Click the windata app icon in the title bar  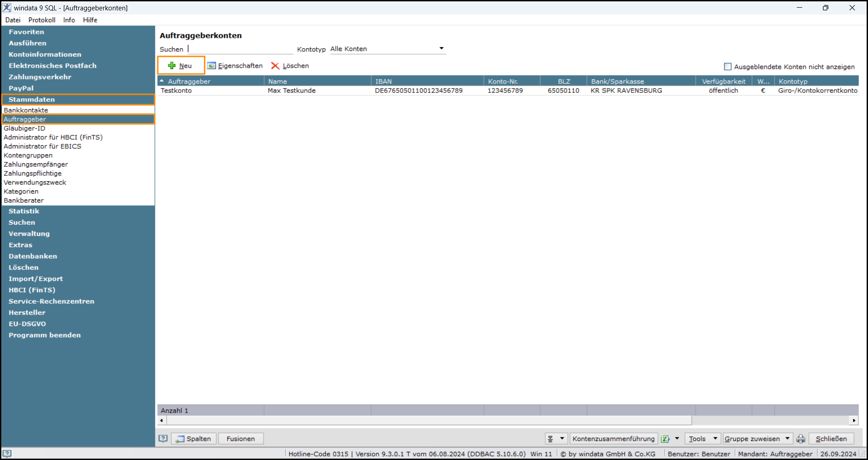point(7,8)
